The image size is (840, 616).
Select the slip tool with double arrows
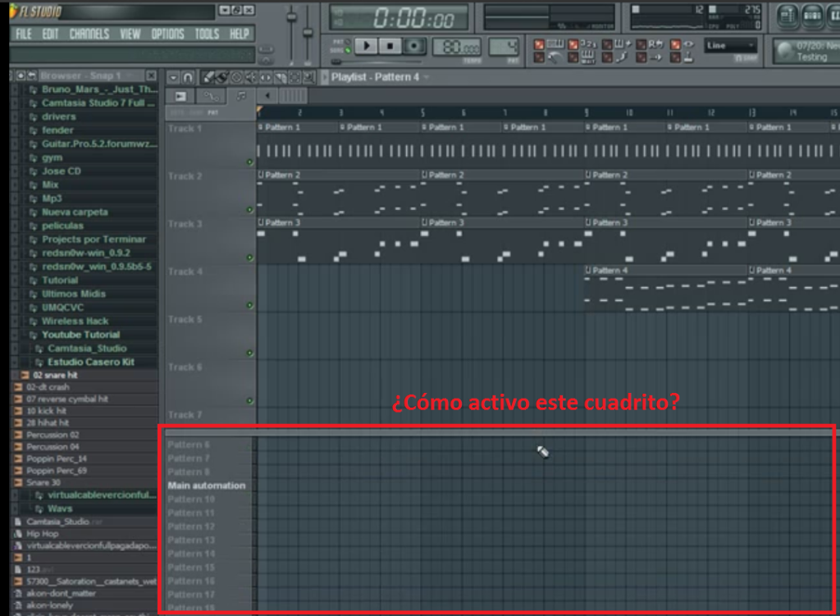[x=265, y=78]
